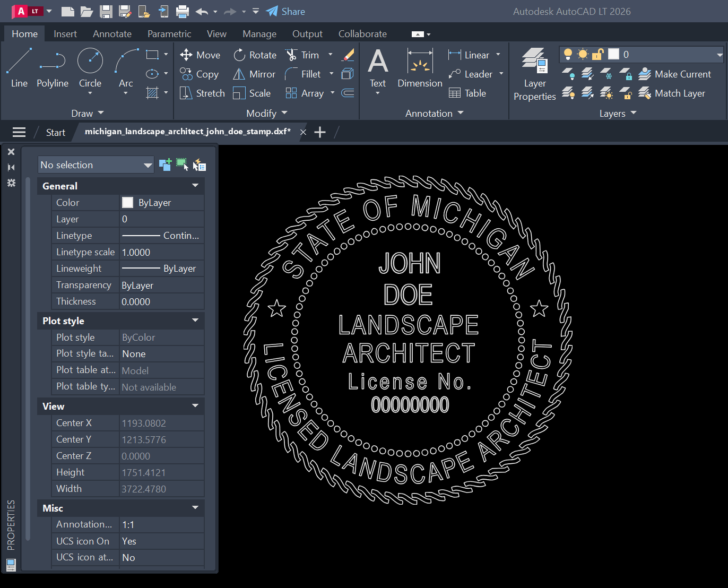Click the Move tool
Viewport: 728px width, 588px height.
(200, 55)
